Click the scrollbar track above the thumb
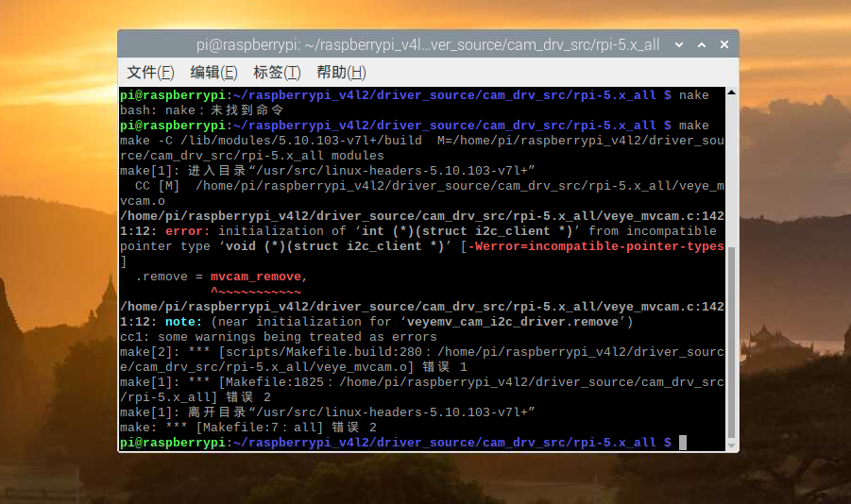Image resolution: width=851 pixels, height=504 pixels. [730, 170]
